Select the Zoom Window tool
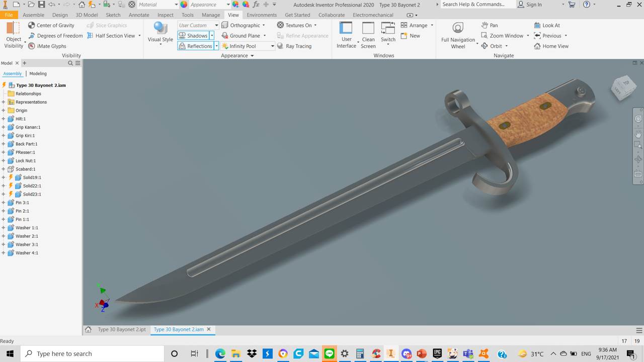Screen dimensions: 644x362 pyautogui.click(x=502, y=36)
